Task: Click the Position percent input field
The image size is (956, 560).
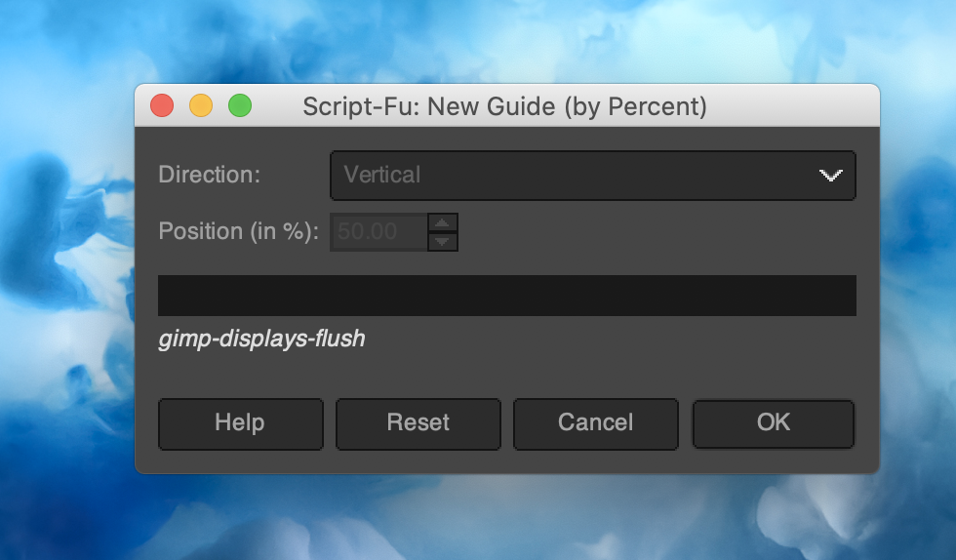Action: pyautogui.click(x=379, y=232)
